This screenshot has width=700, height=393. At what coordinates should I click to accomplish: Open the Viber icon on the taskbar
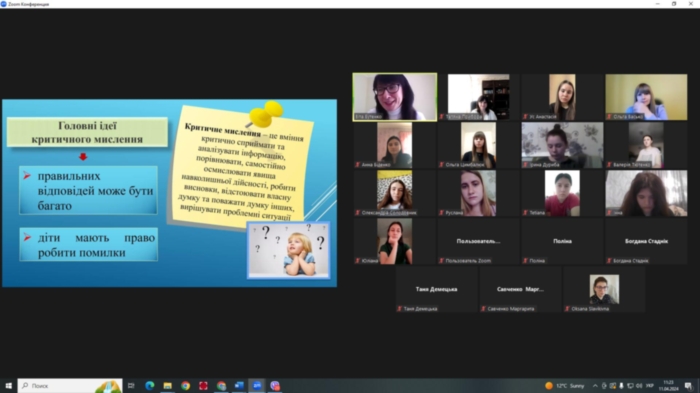click(x=275, y=386)
